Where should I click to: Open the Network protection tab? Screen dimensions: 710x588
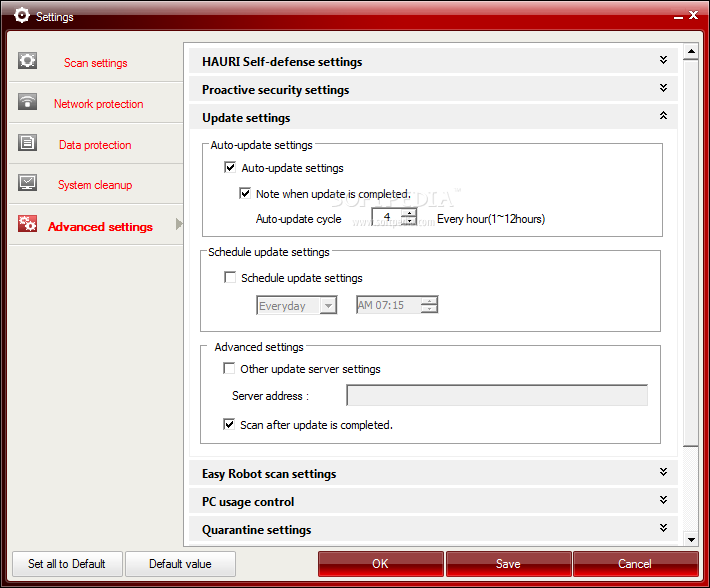pos(96,103)
